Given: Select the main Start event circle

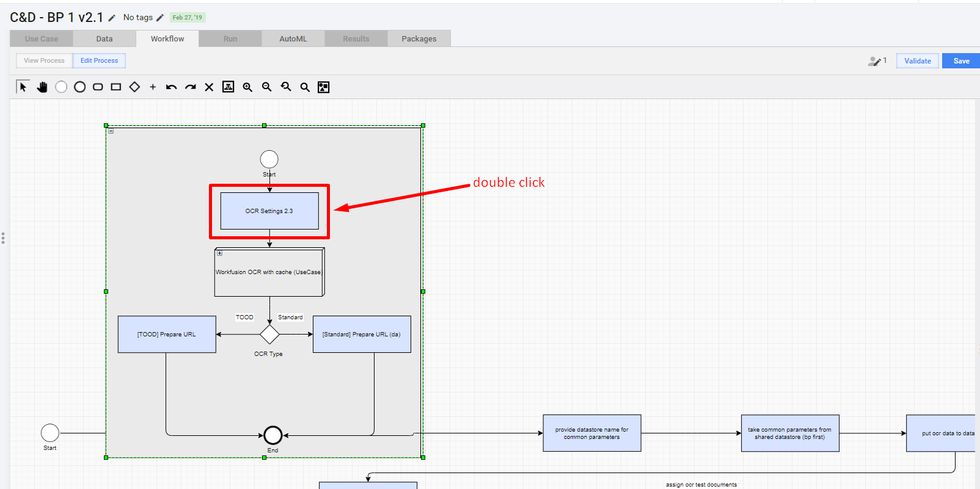Looking at the screenshot, I should point(50,433).
